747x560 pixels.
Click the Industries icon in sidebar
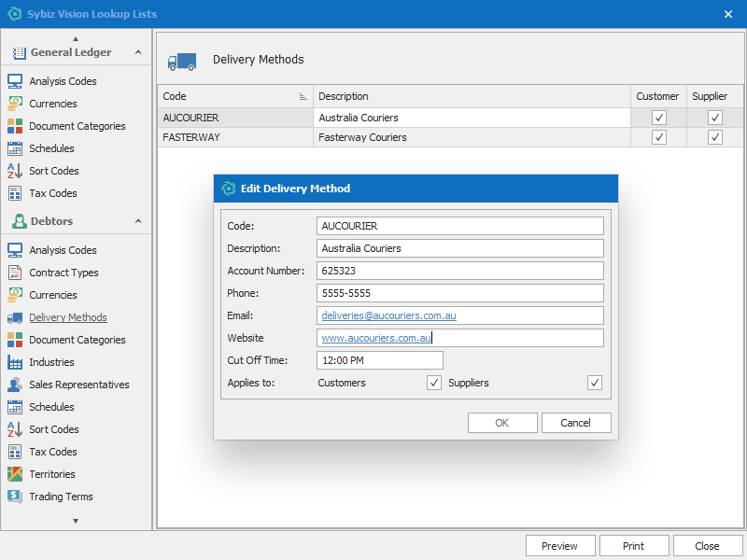tap(15, 362)
